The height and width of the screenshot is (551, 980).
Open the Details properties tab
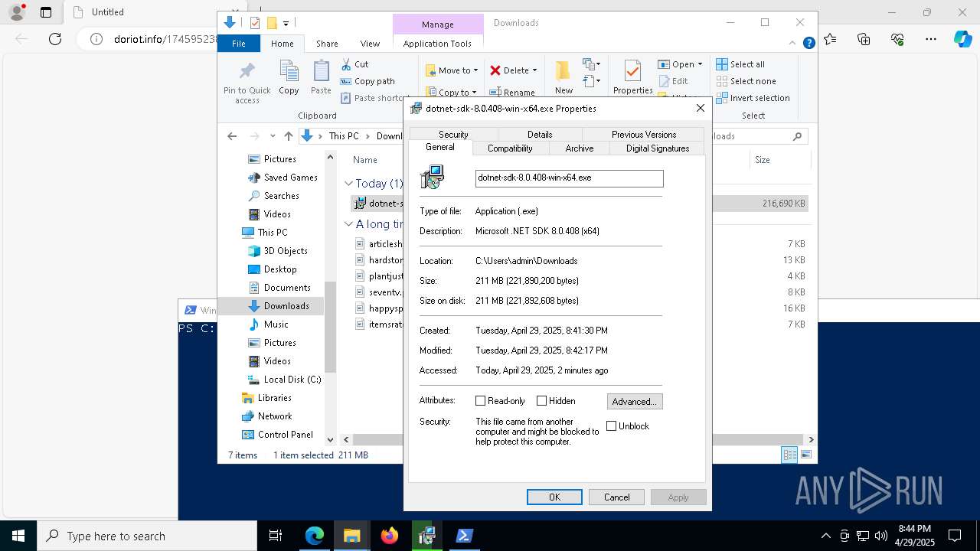pos(540,135)
